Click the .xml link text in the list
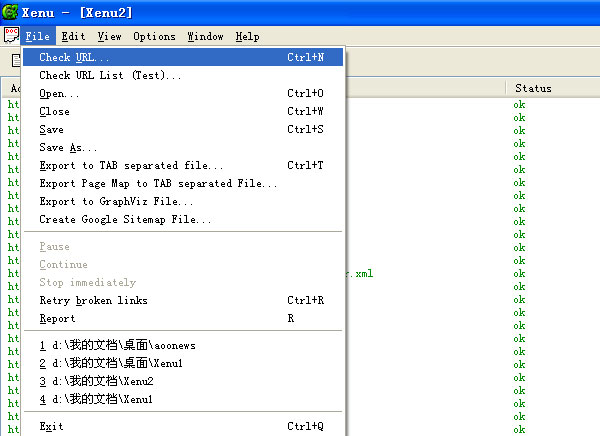The width and height of the screenshot is (600, 436). click(359, 273)
